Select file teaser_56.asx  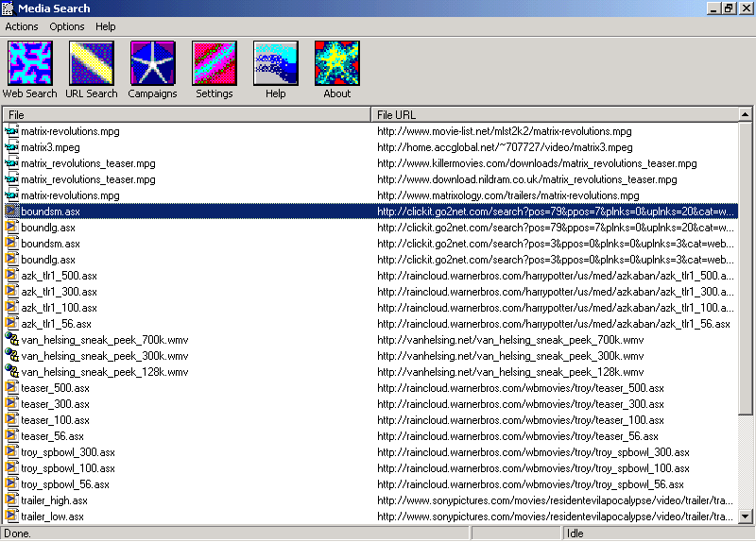tap(52, 436)
